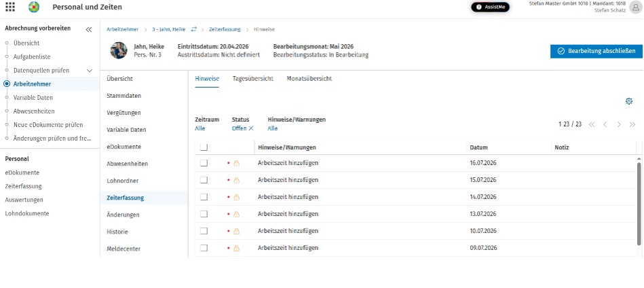Image resolution: width=644 pixels, height=288 pixels.
Task: Check the row dated 13.07.2026
Action: point(204,214)
